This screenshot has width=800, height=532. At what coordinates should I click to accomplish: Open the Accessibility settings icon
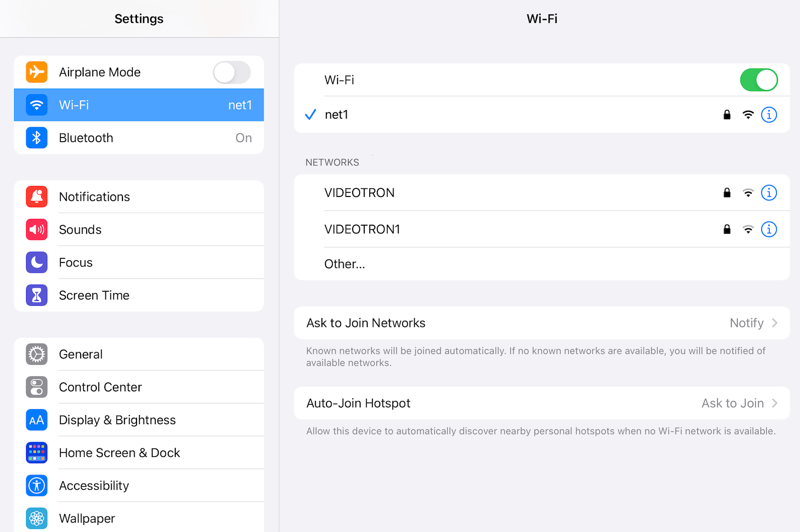37,486
